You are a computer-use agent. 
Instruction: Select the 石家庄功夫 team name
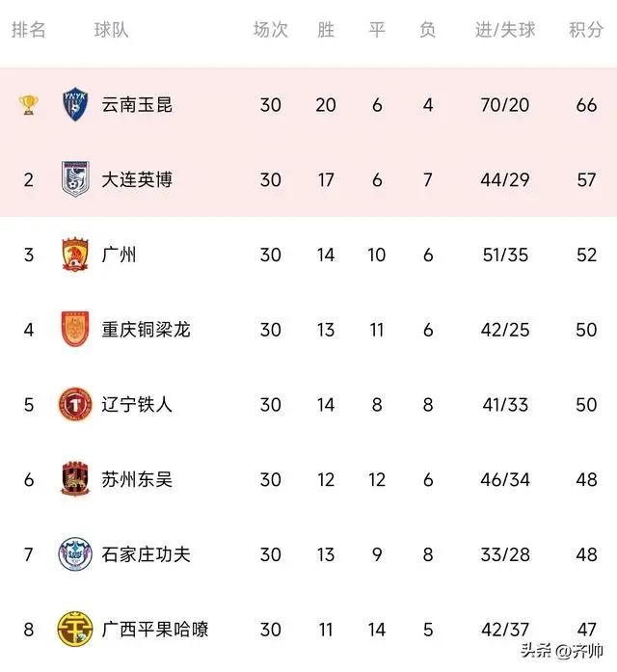[x=147, y=554]
